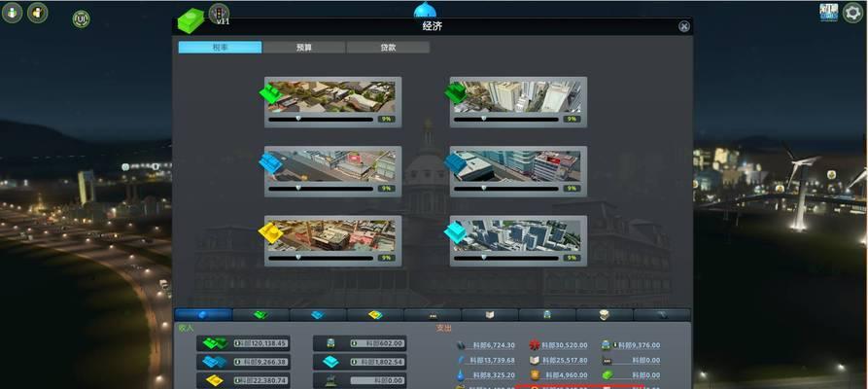Image resolution: width=868 pixels, height=389 pixels.
Task: Click education expense value 25,517.80
Action: point(565,360)
